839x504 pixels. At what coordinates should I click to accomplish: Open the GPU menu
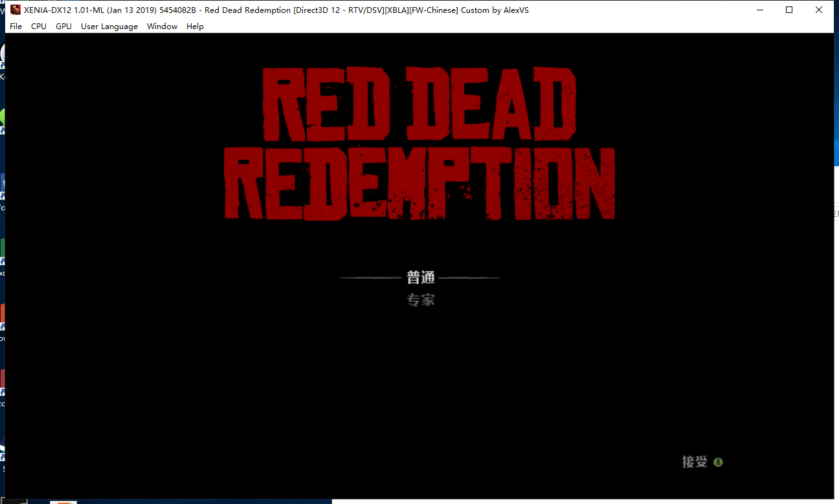pos(63,27)
